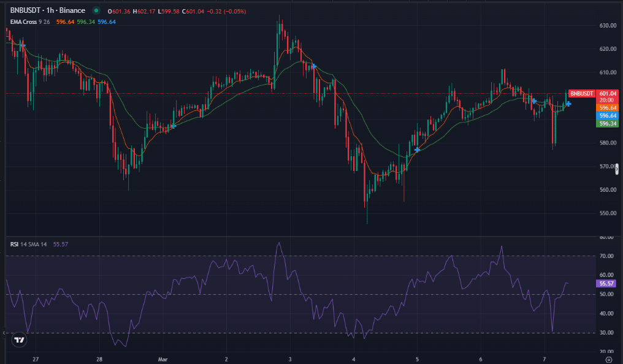Click the 28 date label on time axis
This screenshot has width=623, height=364.
[99, 359]
